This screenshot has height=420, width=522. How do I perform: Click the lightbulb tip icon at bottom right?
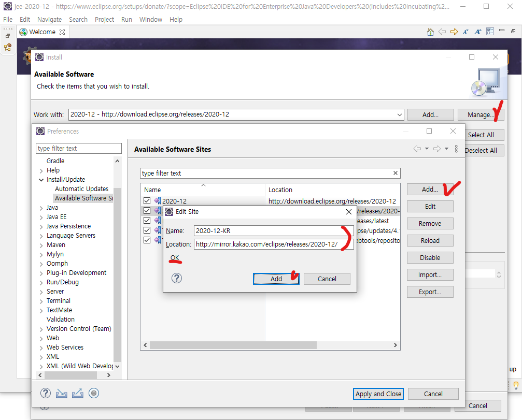tap(516, 386)
